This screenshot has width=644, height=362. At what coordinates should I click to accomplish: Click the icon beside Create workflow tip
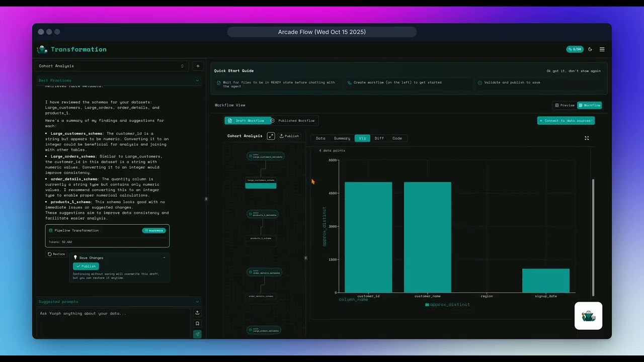[350, 82]
